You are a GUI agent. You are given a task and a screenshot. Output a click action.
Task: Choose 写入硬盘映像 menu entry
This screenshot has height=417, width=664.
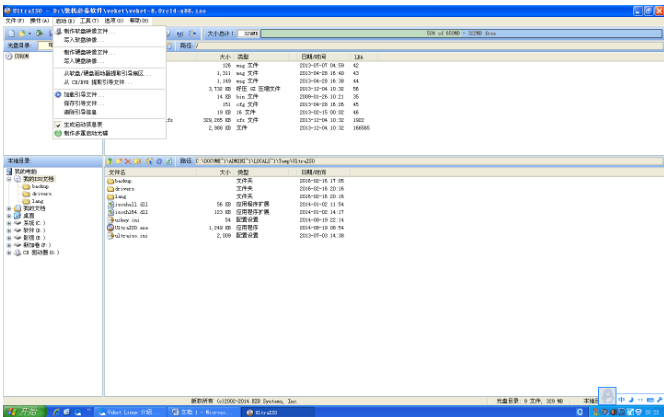[x=110, y=61]
